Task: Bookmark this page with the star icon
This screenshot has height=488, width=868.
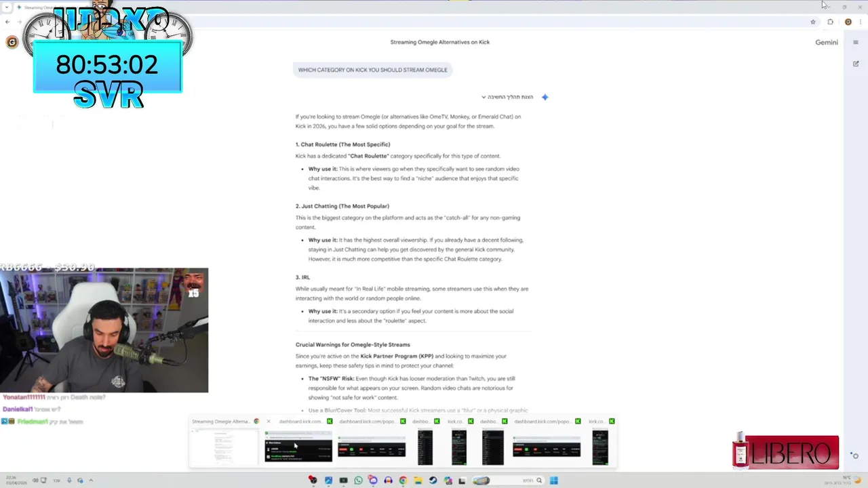Action: tap(813, 22)
